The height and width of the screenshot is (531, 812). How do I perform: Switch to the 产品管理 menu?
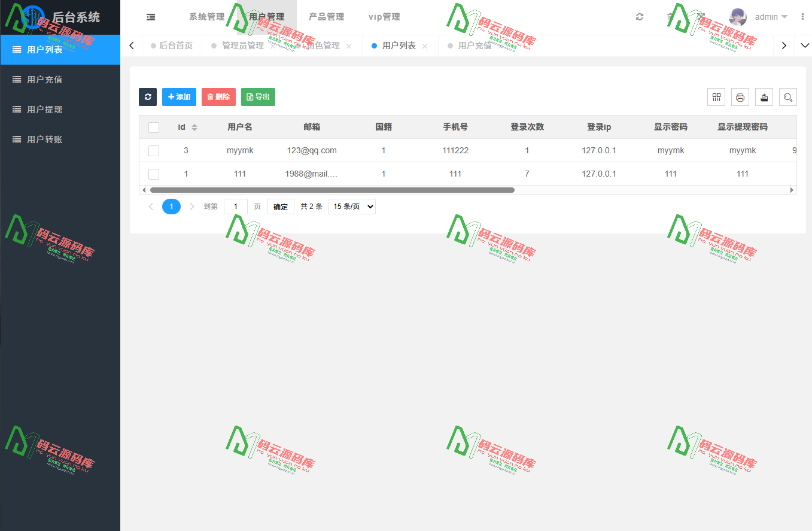pyautogui.click(x=326, y=17)
